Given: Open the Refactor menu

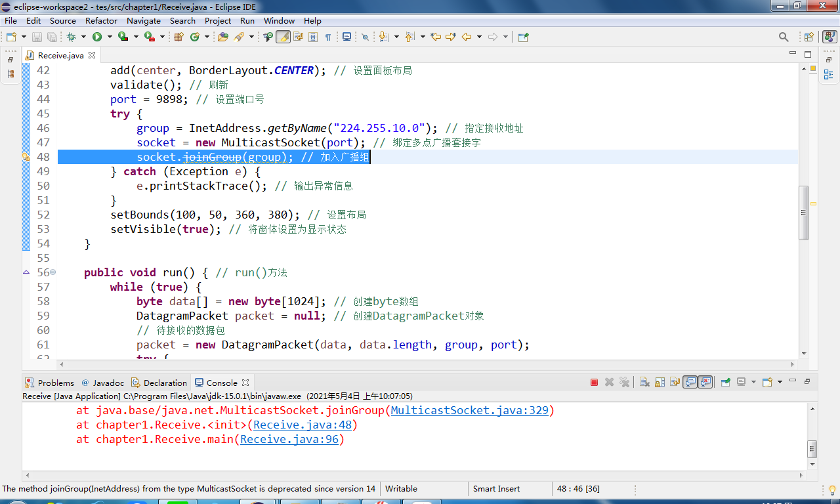Looking at the screenshot, I should (101, 20).
